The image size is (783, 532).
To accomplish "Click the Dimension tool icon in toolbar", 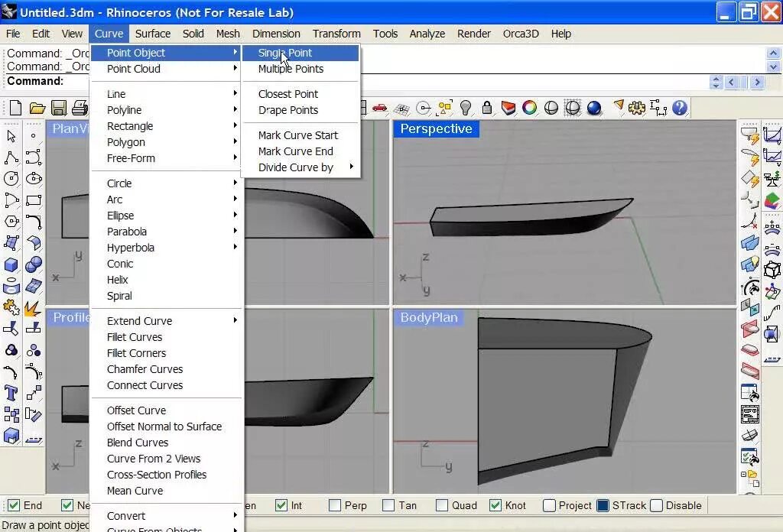I will tap(658, 108).
